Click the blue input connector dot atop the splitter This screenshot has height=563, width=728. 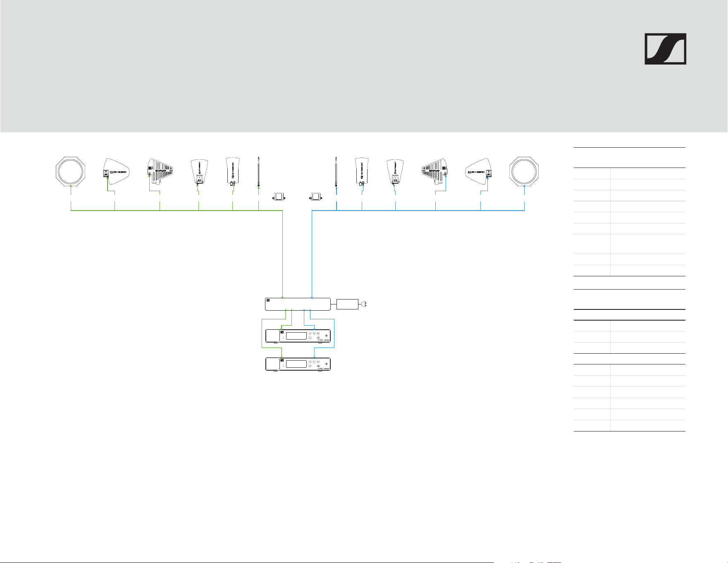pyautogui.click(x=312, y=297)
